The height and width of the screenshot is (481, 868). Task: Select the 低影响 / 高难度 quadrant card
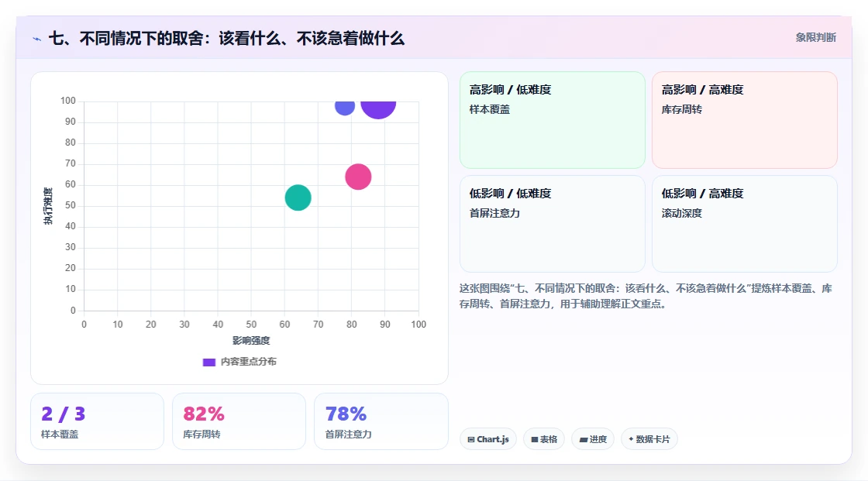pyautogui.click(x=744, y=224)
